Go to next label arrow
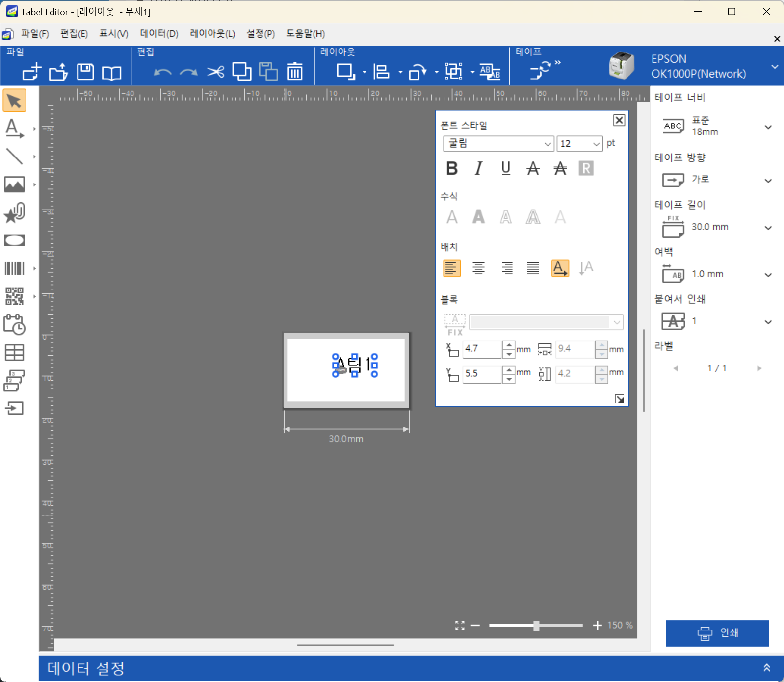This screenshot has width=784, height=682. tap(759, 368)
